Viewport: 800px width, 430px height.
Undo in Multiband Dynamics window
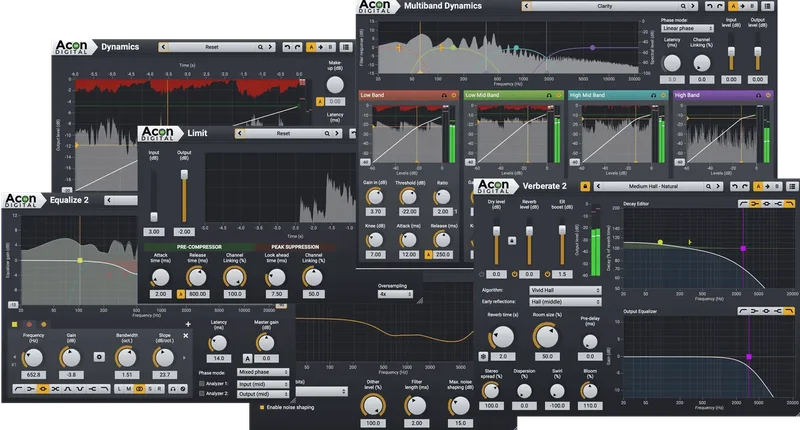tap(709, 6)
